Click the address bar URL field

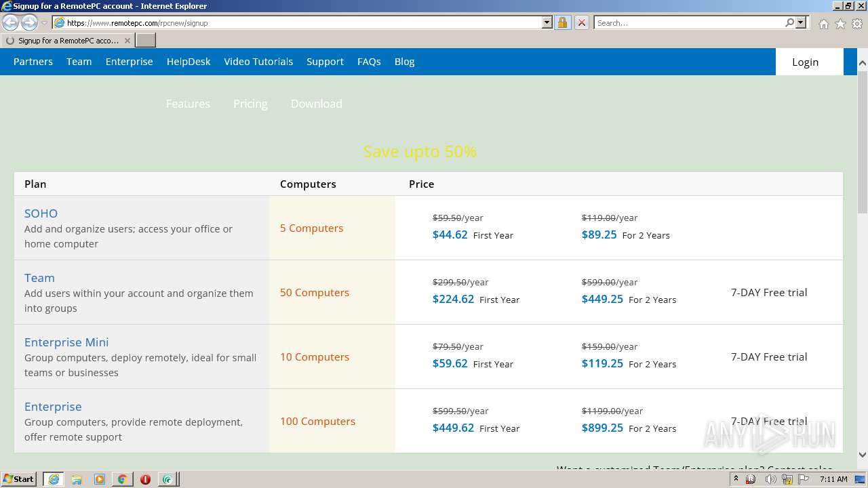point(303,22)
